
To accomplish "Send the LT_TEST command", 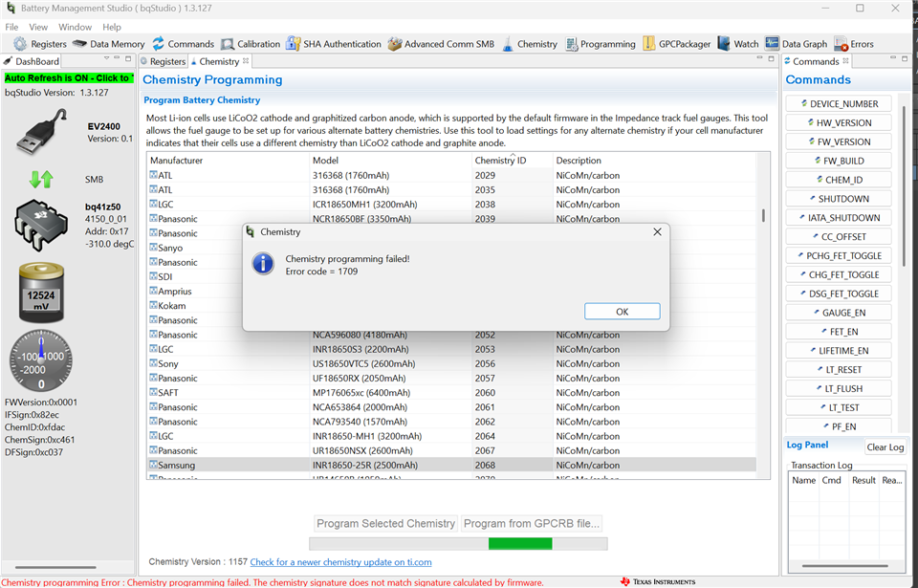I will 839,407.
